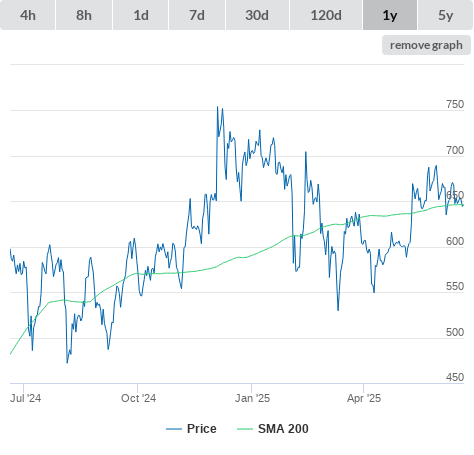
Task: Show the 1d chart range
Action: [x=141, y=15]
